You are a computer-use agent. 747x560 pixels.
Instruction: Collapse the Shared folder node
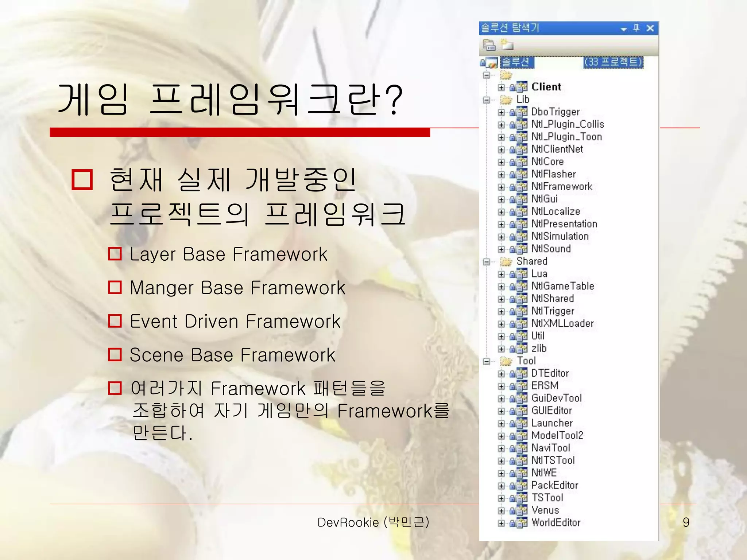click(487, 261)
